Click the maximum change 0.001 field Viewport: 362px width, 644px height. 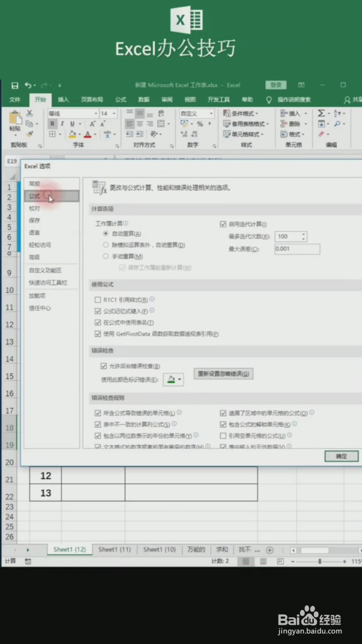[x=297, y=249]
